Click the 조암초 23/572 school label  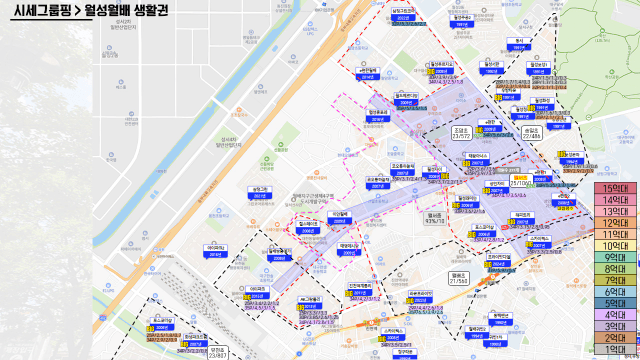(x=461, y=133)
